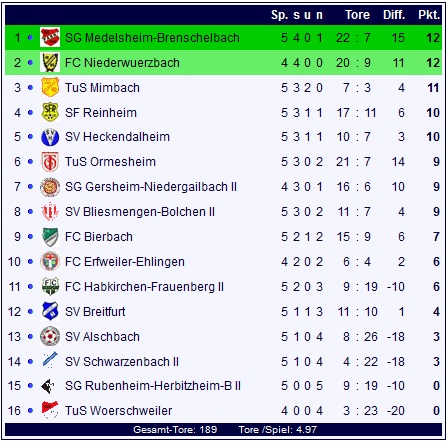Click the SV Breitfurt blue shield crest
The width and height of the screenshot is (448, 442).
tap(50, 312)
